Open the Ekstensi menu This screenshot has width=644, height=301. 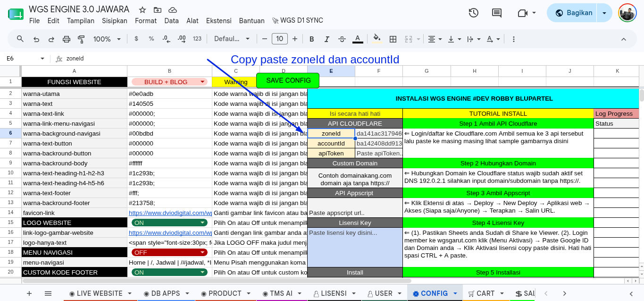pyautogui.click(x=219, y=21)
